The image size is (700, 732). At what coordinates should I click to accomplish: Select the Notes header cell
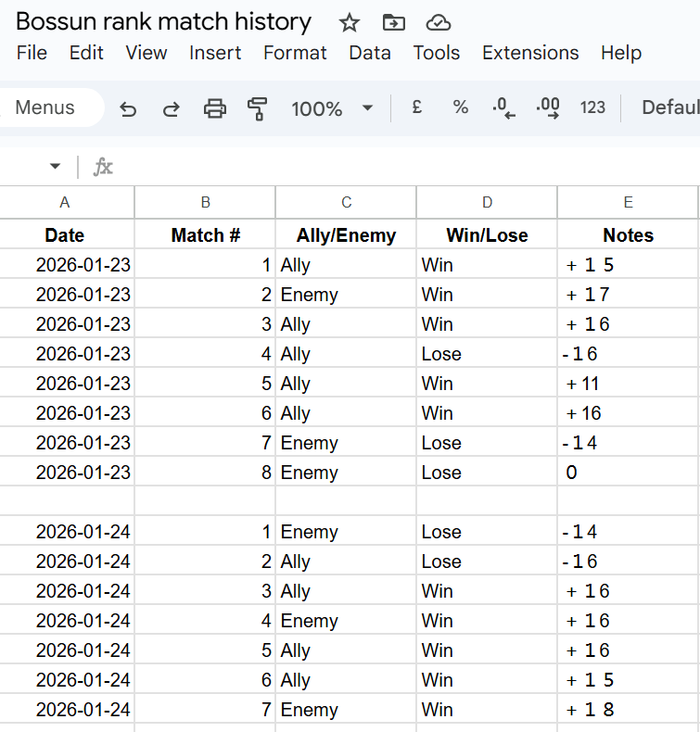pyautogui.click(x=628, y=234)
